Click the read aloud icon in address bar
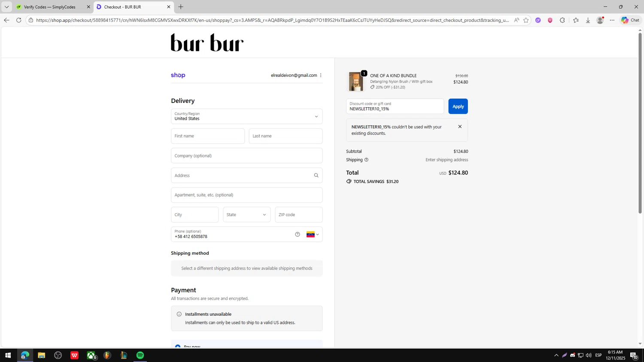The height and width of the screenshot is (362, 644). coord(516,20)
